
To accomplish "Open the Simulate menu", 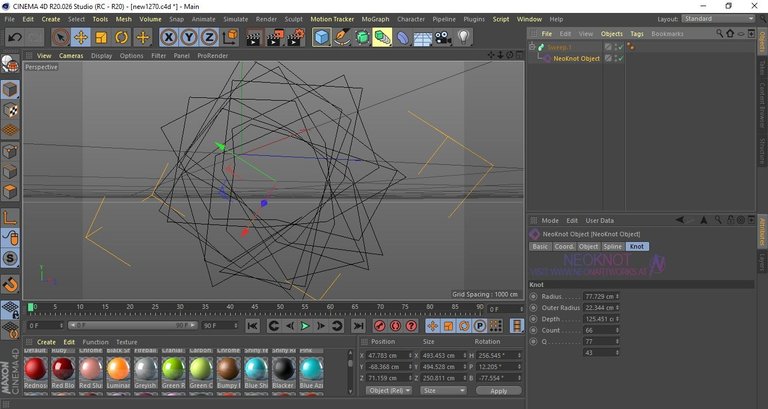I will coord(236,19).
